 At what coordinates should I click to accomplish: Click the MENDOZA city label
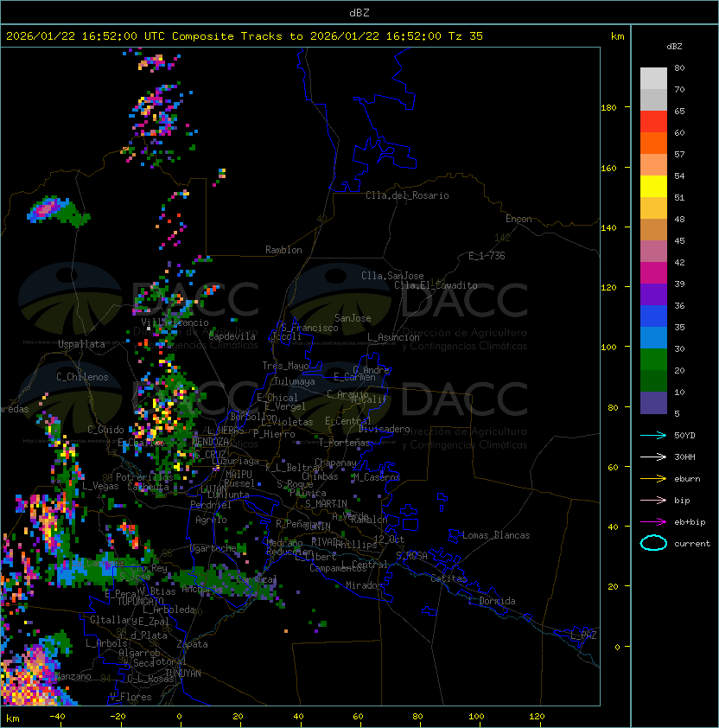coord(210,442)
